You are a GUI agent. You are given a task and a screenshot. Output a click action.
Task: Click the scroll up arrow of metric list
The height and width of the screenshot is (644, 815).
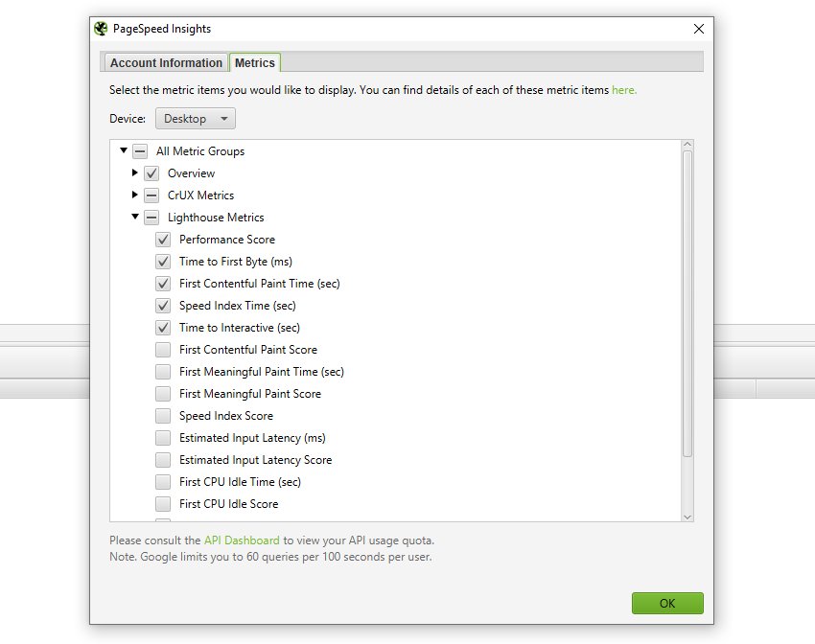tap(687, 145)
